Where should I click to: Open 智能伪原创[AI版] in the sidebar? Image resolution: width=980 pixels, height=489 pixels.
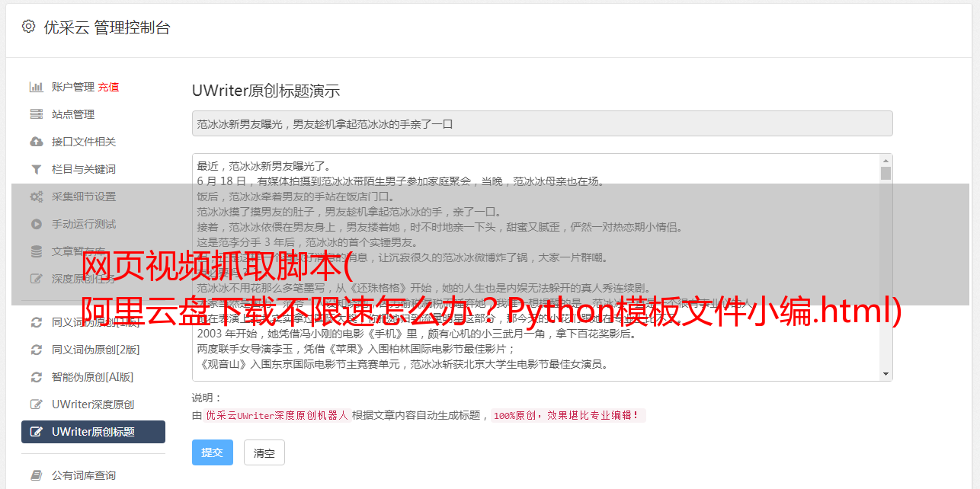point(93,377)
